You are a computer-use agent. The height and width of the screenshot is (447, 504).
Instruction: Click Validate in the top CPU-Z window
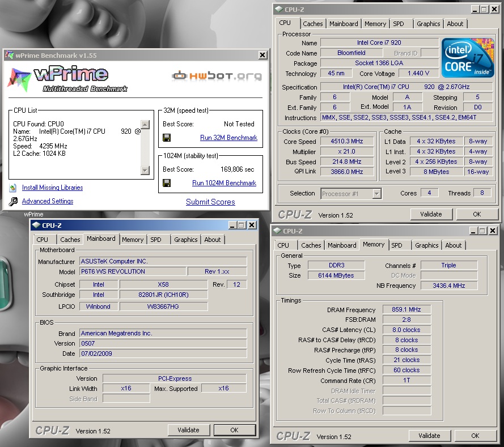(431, 214)
